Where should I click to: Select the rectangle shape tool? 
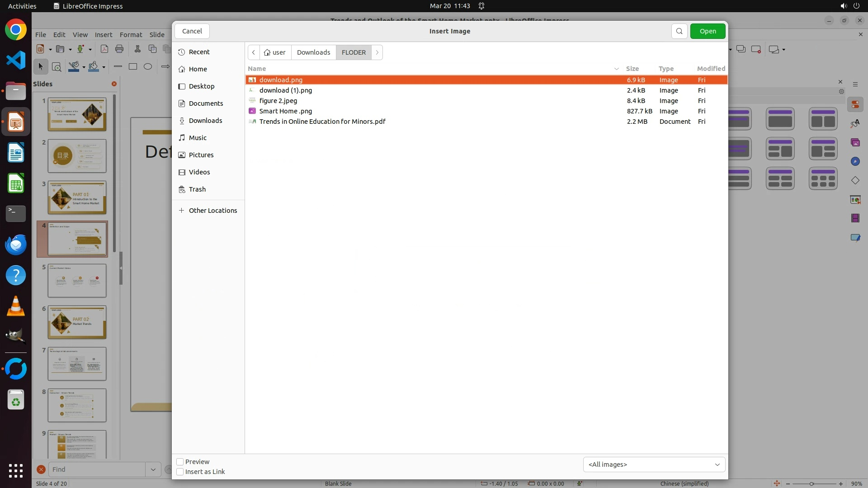tap(133, 66)
